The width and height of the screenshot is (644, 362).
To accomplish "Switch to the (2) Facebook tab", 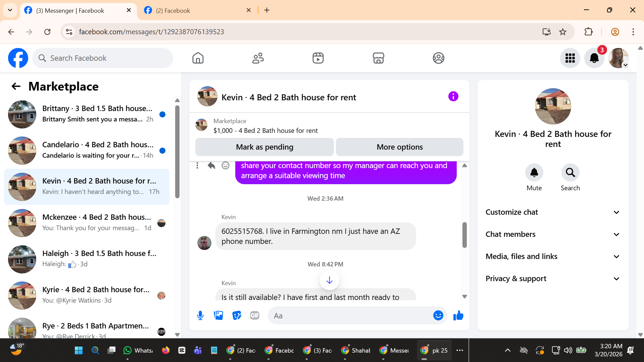I will pos(198,10).
